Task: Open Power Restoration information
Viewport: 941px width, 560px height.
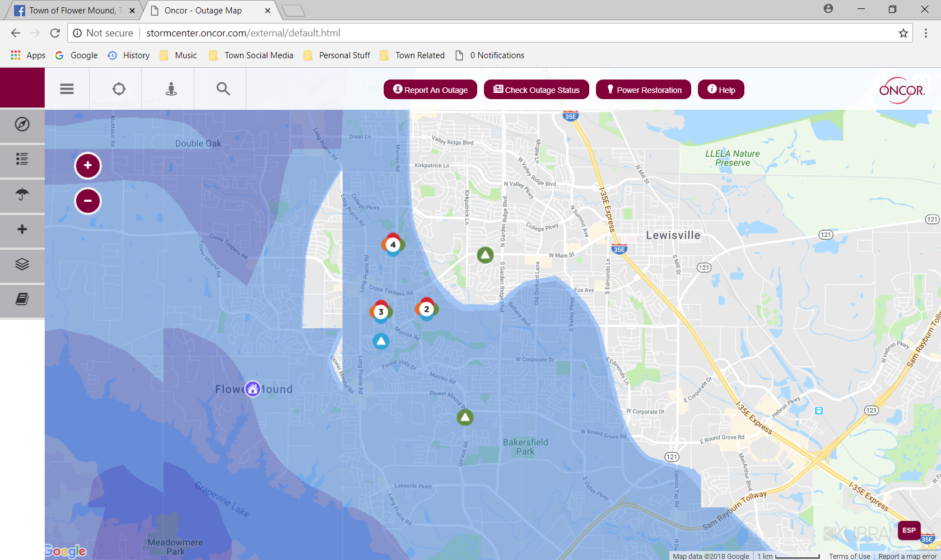Action: [x=644, y=90]
